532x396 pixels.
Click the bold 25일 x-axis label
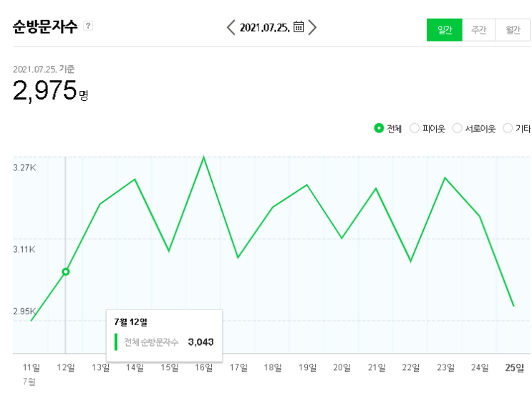514,367
